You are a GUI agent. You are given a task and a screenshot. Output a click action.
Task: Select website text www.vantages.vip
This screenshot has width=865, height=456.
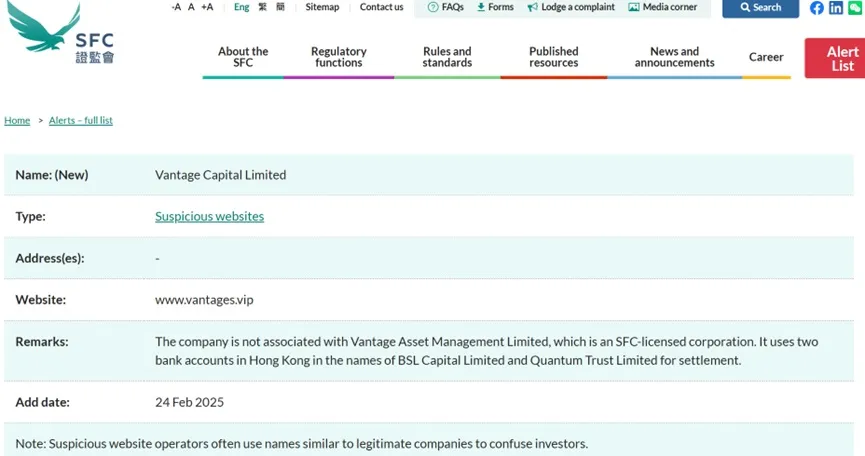click(204, 300)
